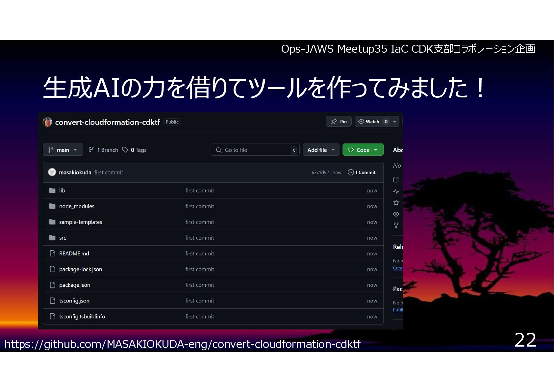
Task: Click the star icon in sidebar
Action: (x=396, y=203)
